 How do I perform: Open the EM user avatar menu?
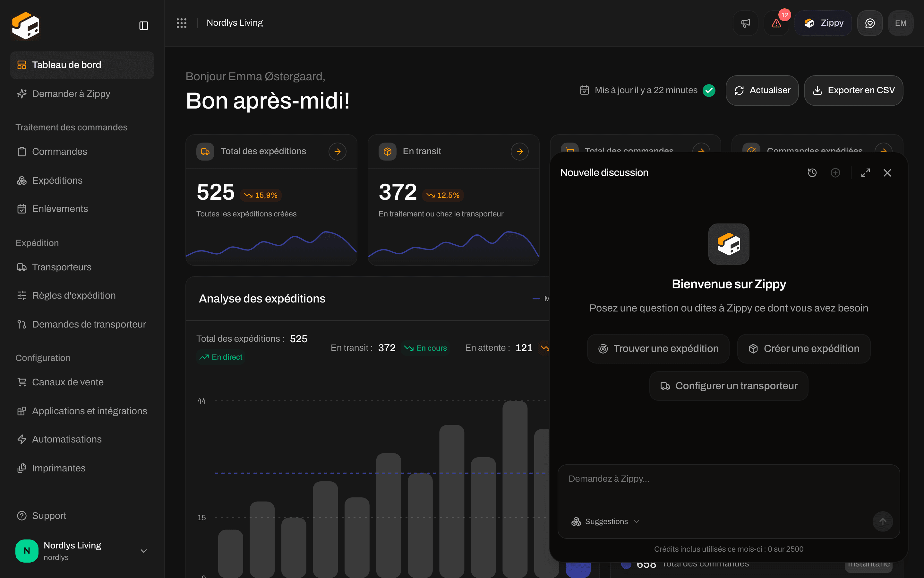coord(901,23)
